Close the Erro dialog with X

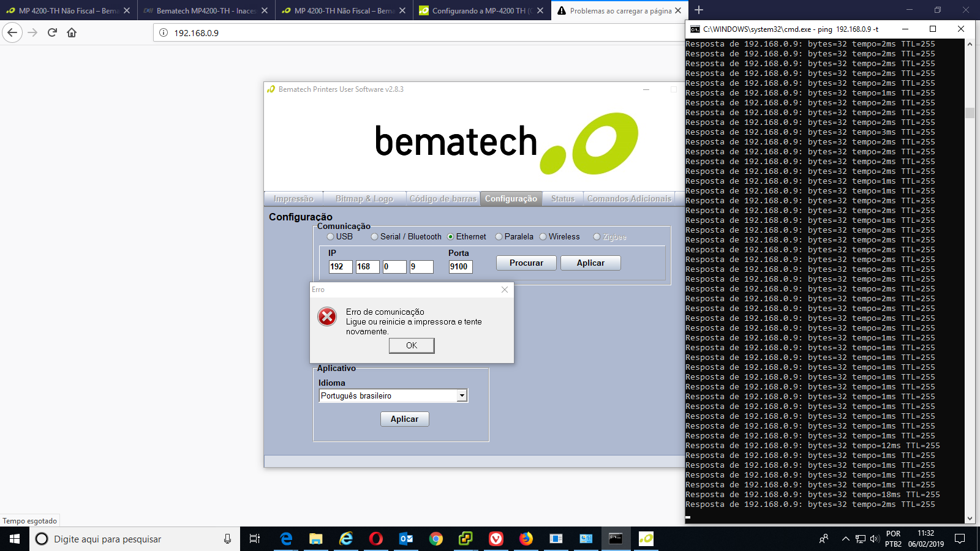coord(505,290)
